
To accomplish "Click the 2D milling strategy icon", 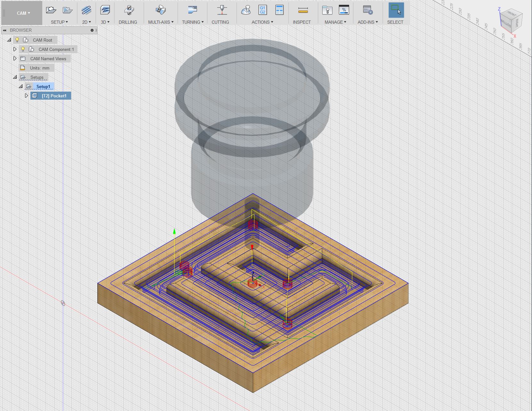I will point(86,10).
